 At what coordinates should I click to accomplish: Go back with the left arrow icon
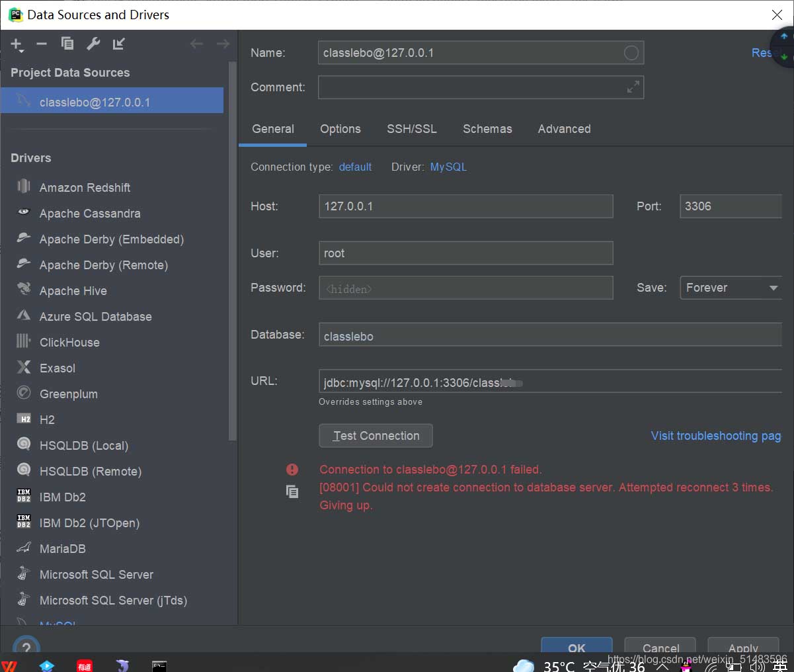196,44
